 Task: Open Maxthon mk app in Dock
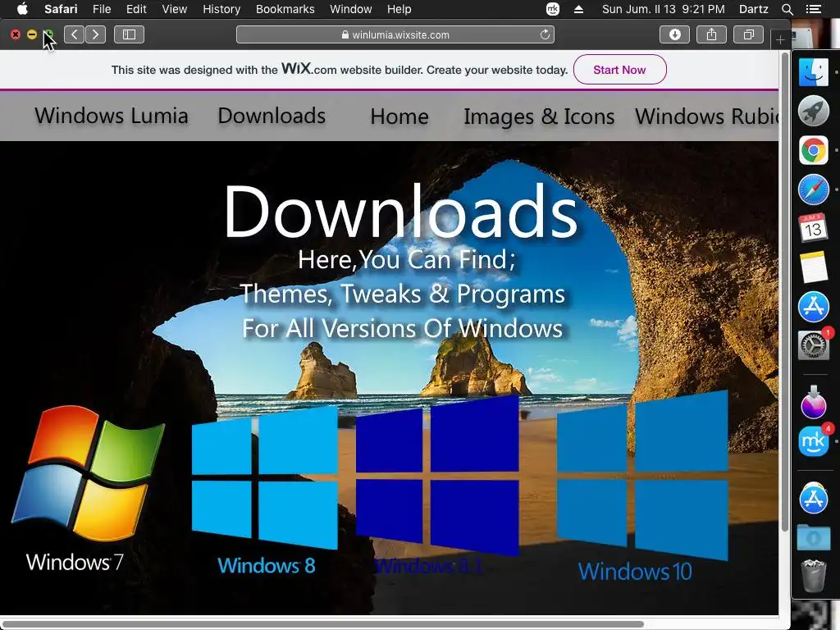813,441
